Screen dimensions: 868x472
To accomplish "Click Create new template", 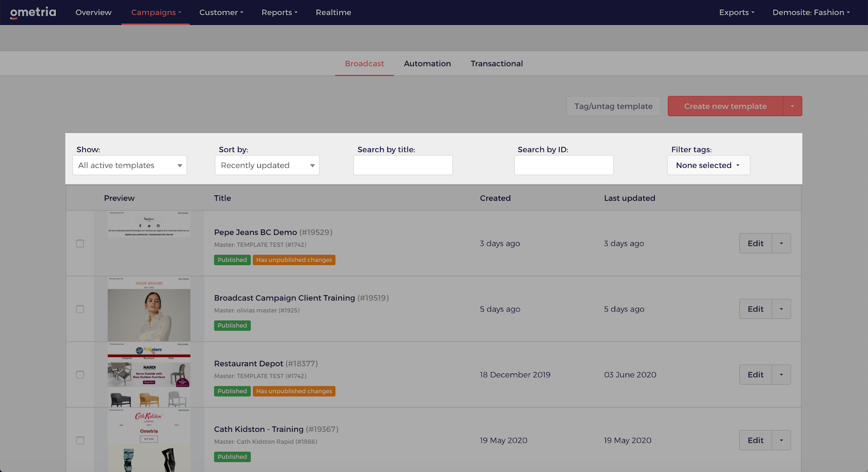I will point(725,106).
